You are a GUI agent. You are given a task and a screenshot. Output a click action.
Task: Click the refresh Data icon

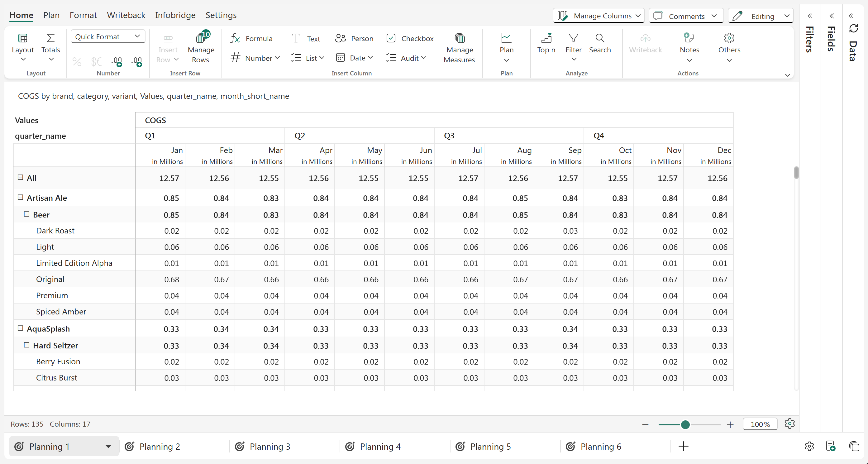coord(853,29)
